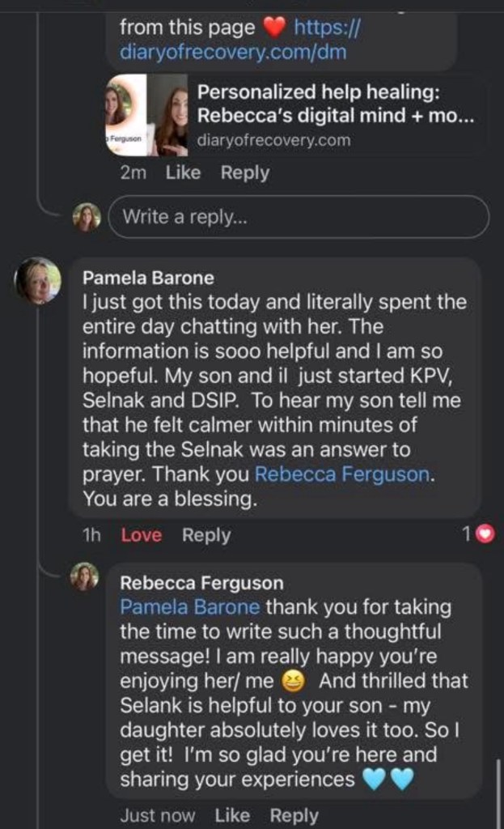Click the link preview thumbnail image
504x829 pixels.
pyautogui.click(x=147, y=116)
